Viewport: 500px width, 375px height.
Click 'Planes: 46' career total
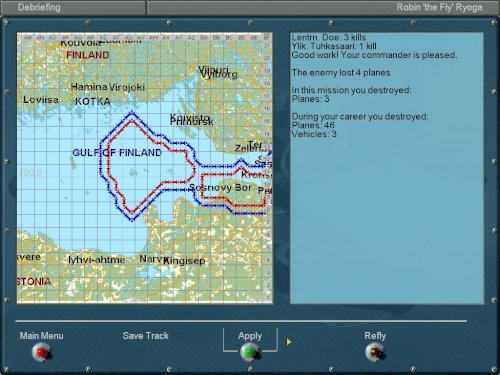coord(313,125)
